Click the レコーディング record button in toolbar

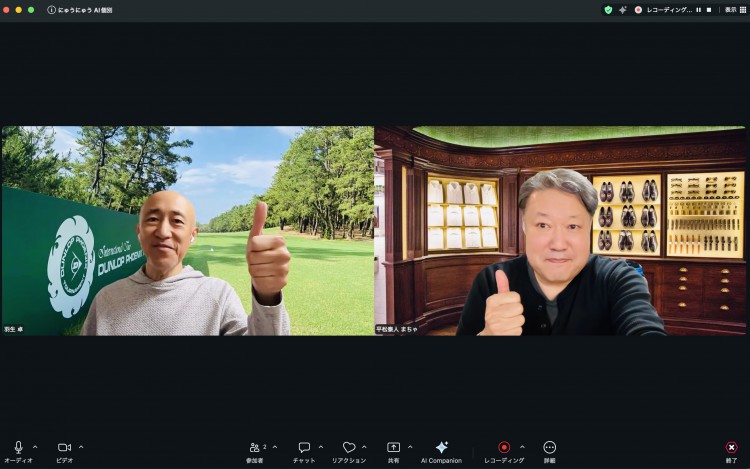(x=504, y=448)
